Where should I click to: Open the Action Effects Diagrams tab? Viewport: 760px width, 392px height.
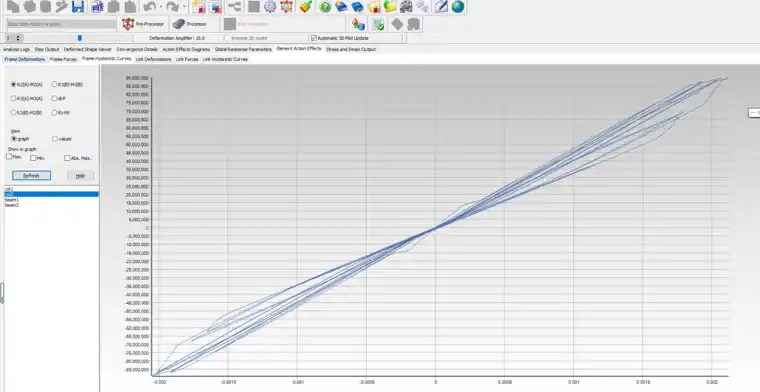click(x=187, y=49)
